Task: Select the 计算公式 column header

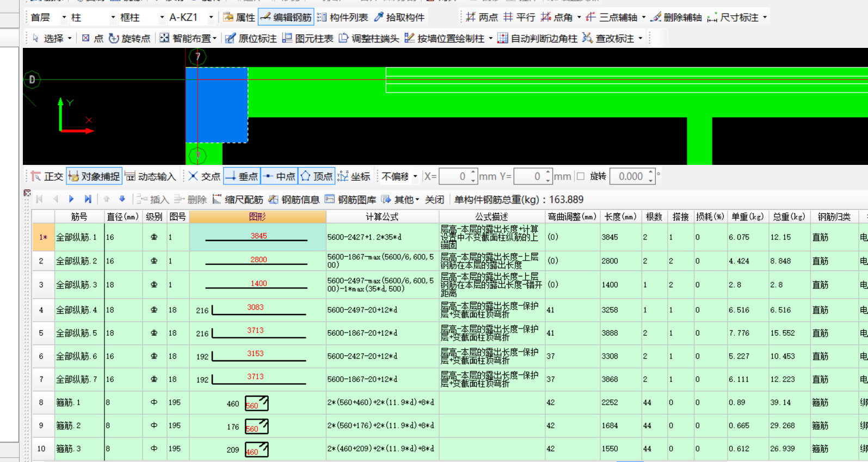Action: 382,217
